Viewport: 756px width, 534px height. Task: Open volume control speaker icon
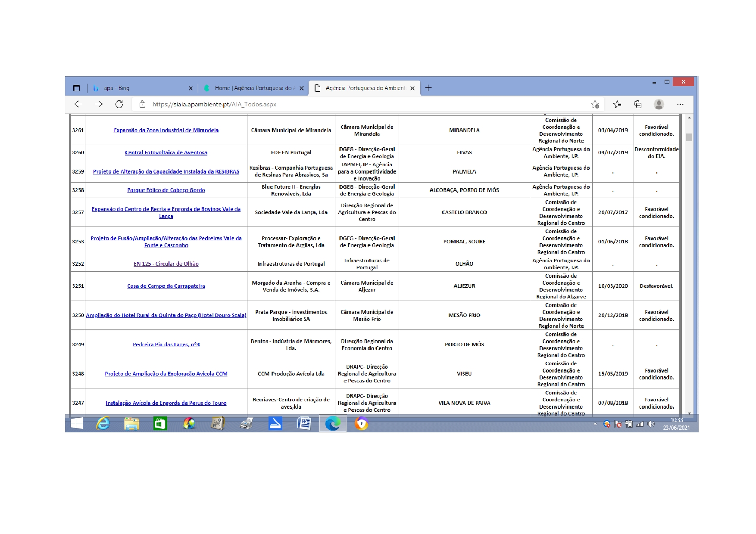[x=651, y=424]
